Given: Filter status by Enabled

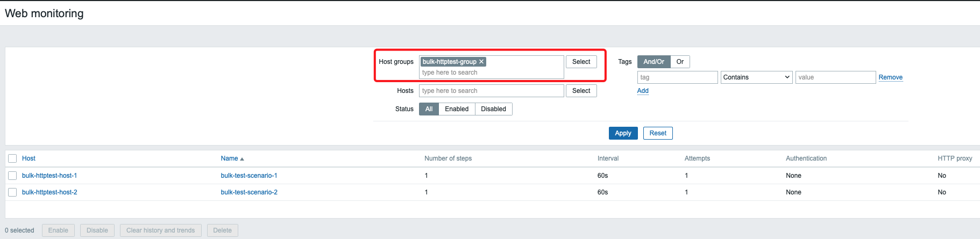Looking at the screenshot, I should tap(457, 109).
